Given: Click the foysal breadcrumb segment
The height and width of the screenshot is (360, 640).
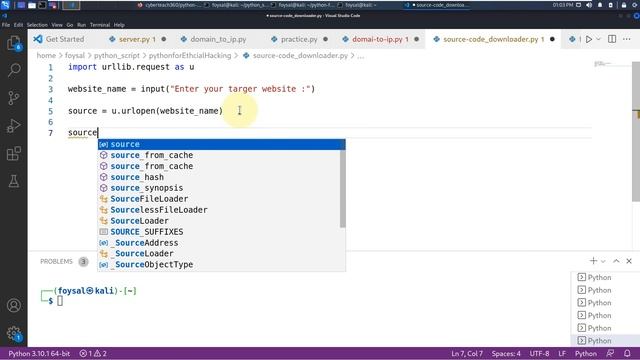Looking at the screenshot, I should pyautogui.click(x=75, y=56).
